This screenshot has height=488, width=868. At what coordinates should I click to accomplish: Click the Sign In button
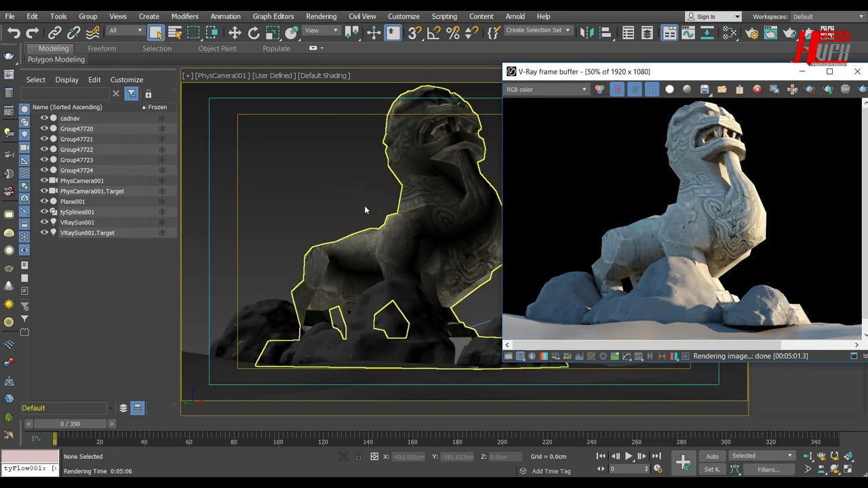point(712,16)
